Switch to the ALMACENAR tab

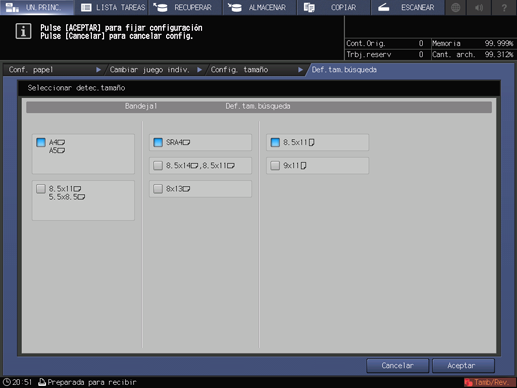coord(259,7)
